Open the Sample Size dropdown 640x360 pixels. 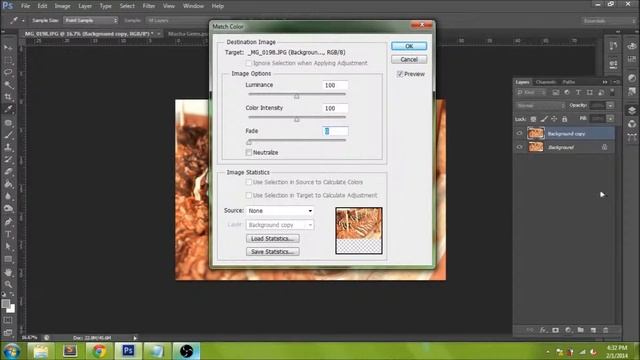click(x=91, y=20)
